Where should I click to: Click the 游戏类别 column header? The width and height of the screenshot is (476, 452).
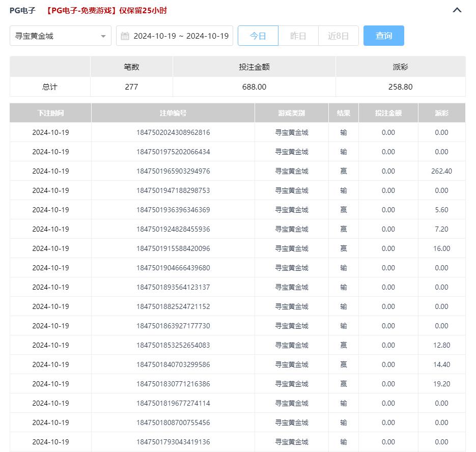tap(292, 113)
